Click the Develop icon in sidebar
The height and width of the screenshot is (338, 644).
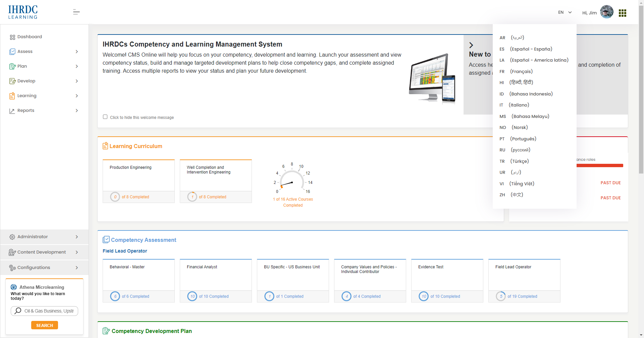12,81
